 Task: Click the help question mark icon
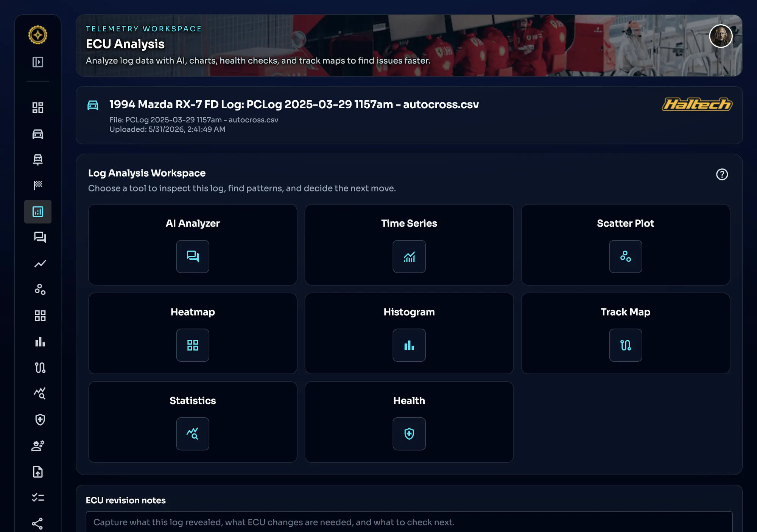[x=722, y=174]
